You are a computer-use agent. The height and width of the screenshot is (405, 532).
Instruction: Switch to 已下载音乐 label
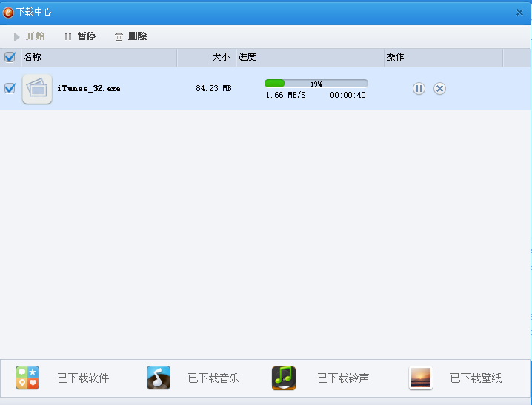coord(213,378)
